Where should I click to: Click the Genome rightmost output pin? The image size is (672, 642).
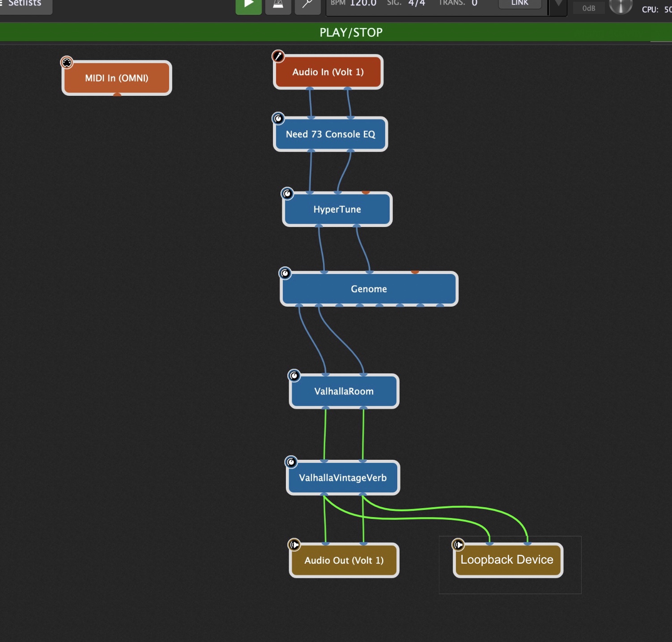(x=440, y=306)
